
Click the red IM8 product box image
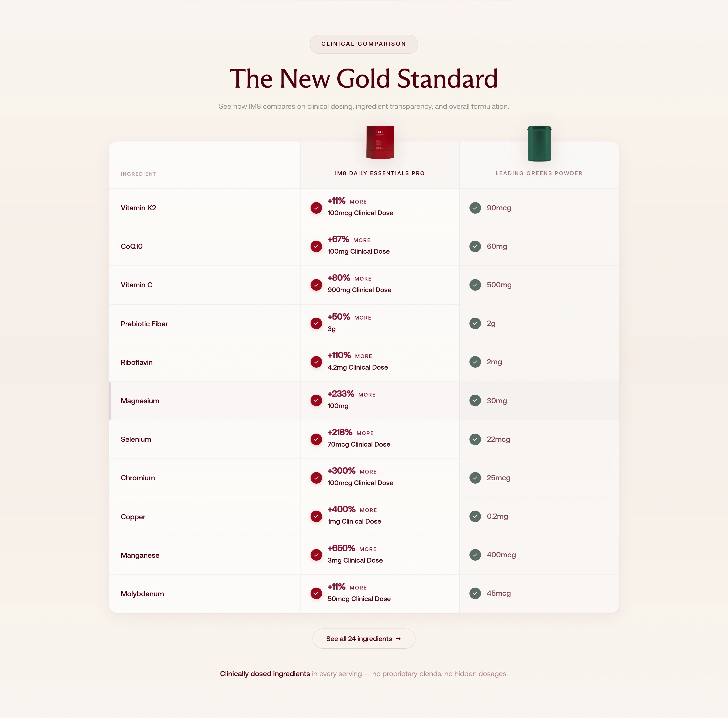380,142
